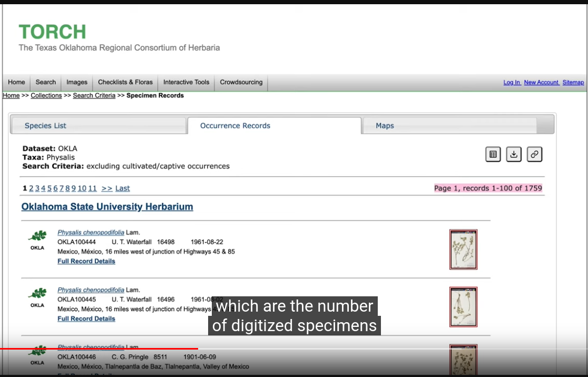
Task: Click 'Page 1, records 1-100 of 1759' text
Action: tap(488, 188)
